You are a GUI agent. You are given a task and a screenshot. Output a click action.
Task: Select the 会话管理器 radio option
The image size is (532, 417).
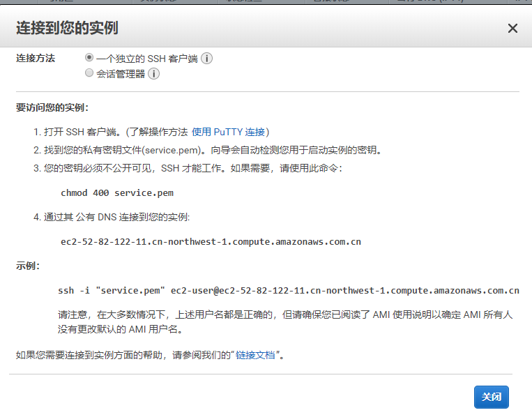tap(89, 73)
